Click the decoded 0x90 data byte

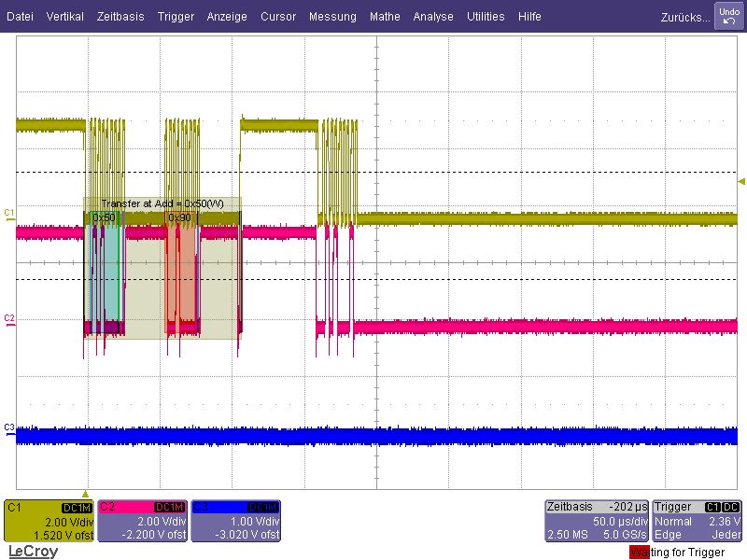[x=179, y=217]
